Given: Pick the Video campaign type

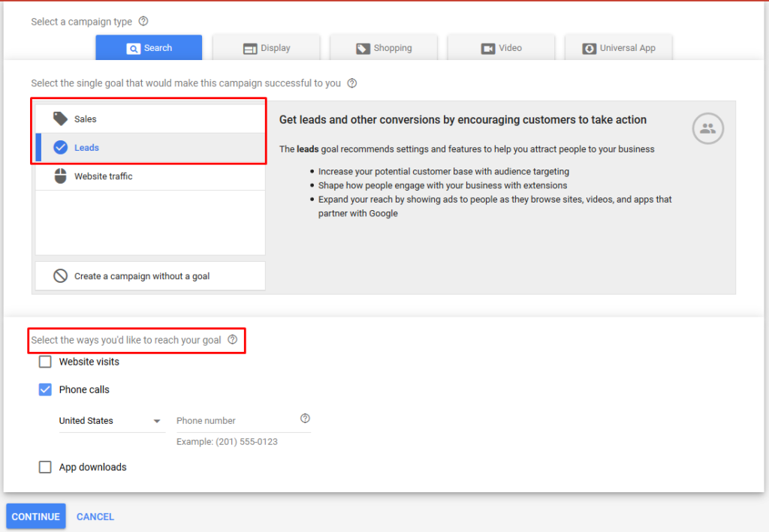Looking at the screenshot, I should [x=501, y=47].
